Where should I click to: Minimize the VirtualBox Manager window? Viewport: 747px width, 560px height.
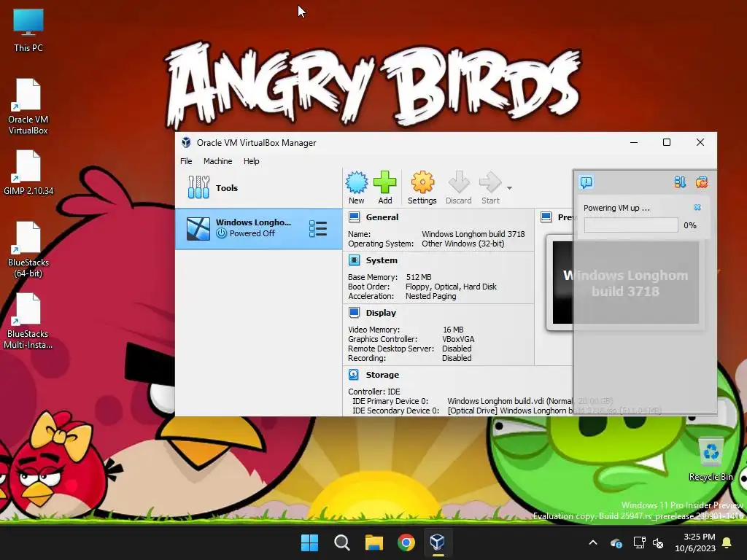pyautogui.click(x=634, y=142)
